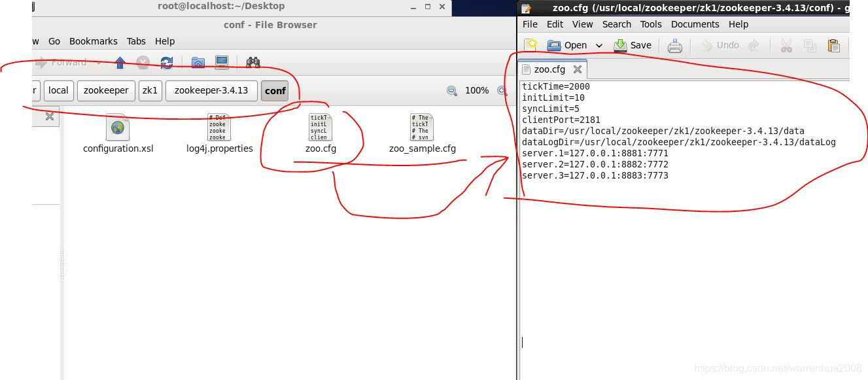The height and width of the screenshot is (380, 868).
Task: Open the Tabs menu in File Browser
Action: (x=136, y=41)
